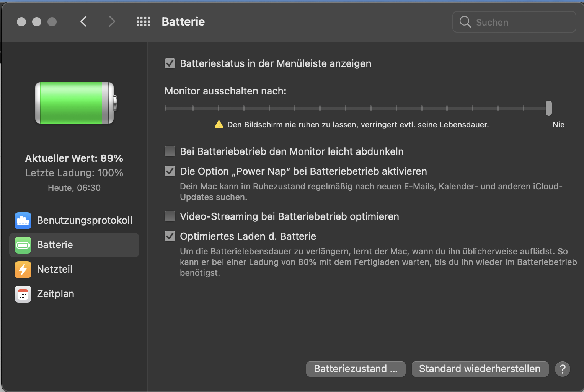
Task: Click the help question mark button
Action: [562, 369]
